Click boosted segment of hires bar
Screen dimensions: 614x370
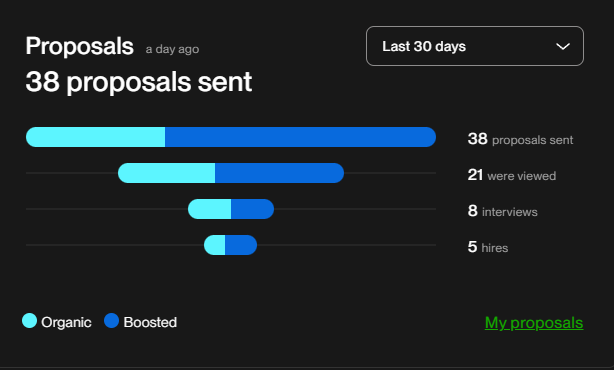click(x=241, y=245)
